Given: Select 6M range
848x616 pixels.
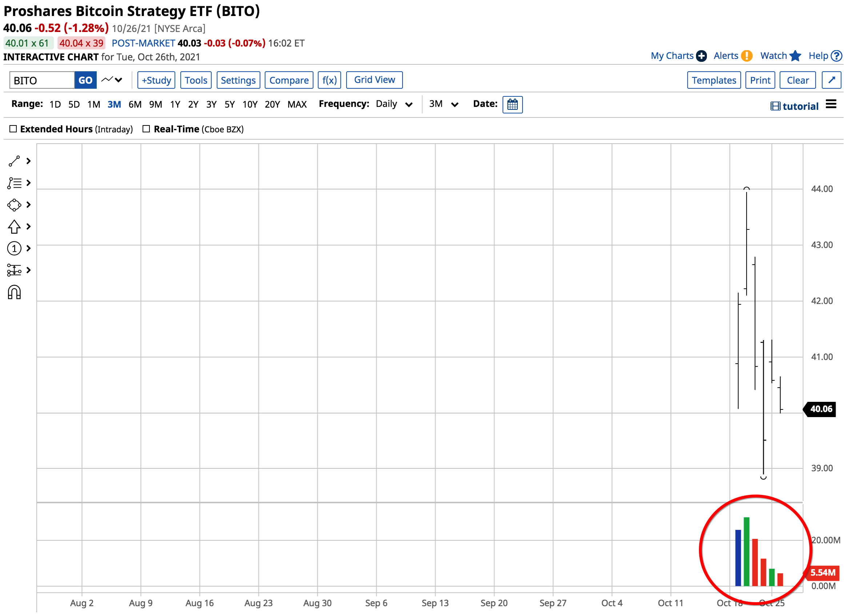Looking at the screenshot, I should click(x=135, y=104).
